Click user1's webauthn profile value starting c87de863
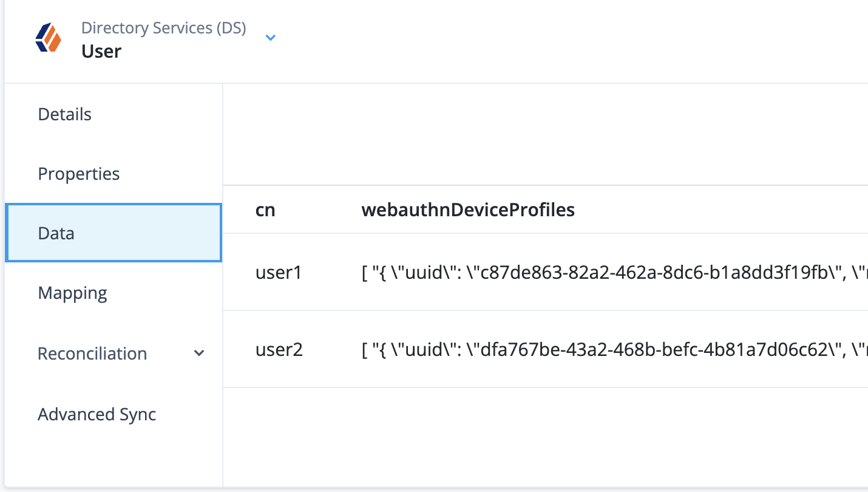 614,273
